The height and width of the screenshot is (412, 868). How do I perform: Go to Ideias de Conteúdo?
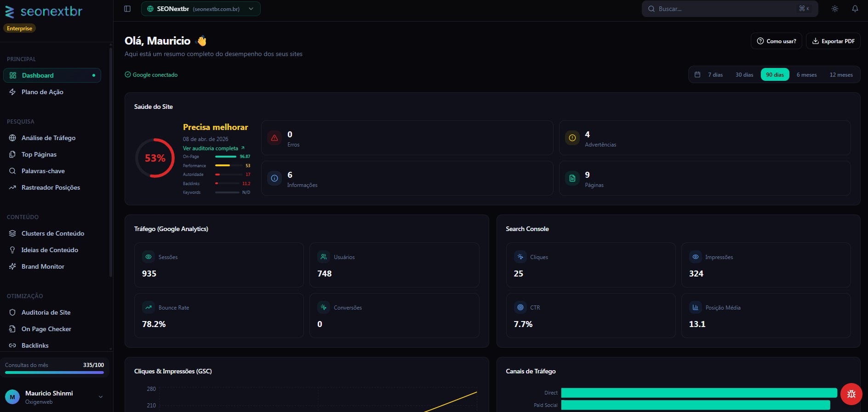click(x=52, y=250)
